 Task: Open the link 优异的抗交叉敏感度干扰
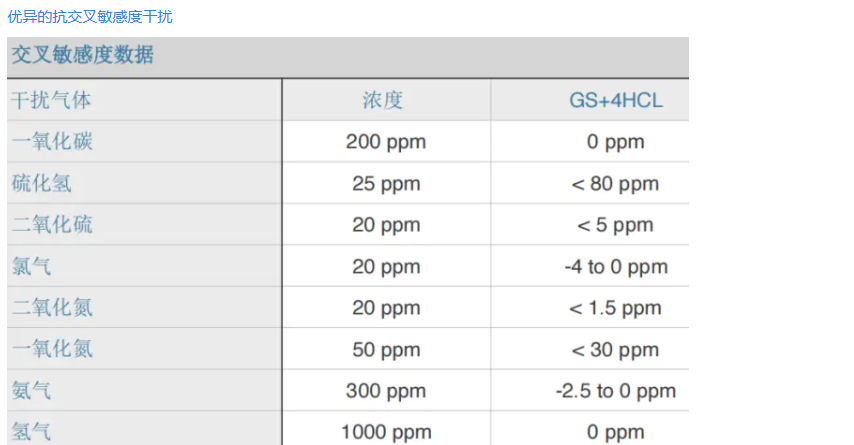[x=90, y=17]
